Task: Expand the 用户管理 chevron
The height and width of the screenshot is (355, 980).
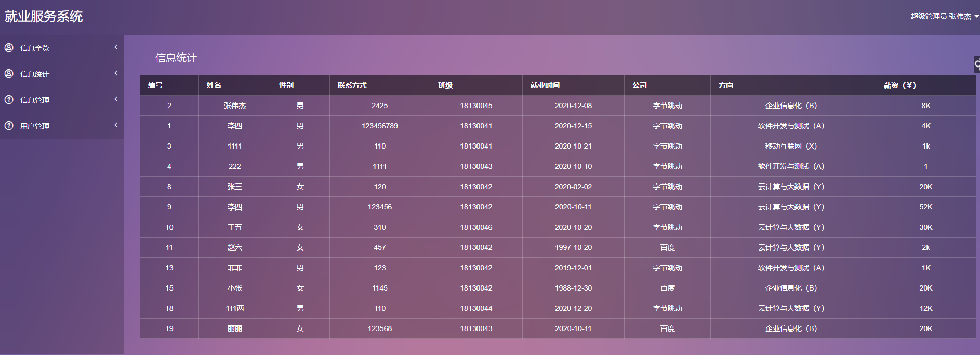Action: (x=116, y=125)
